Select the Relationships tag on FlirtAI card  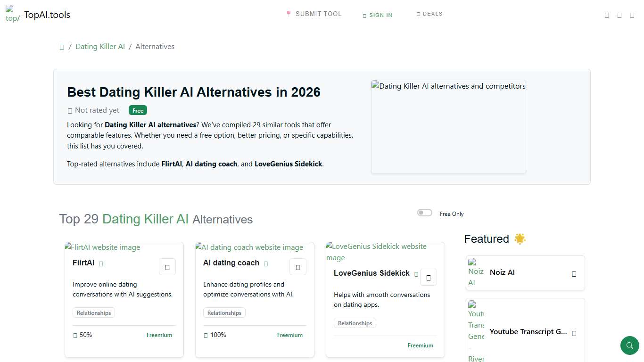tap(93, 313)
